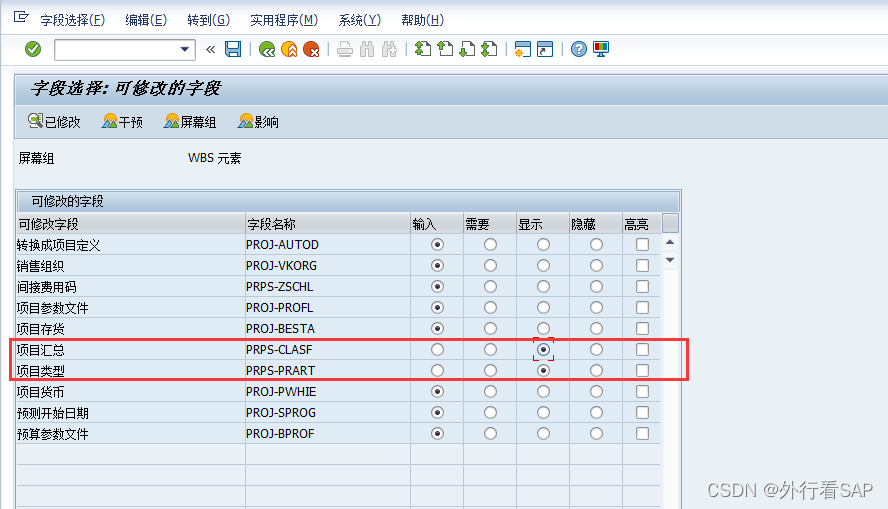The width and height of the screenshot is (888, 509).
Task: Check 高亮 box for PROJ-AUTOD
Action: click(x=642, y=245)
